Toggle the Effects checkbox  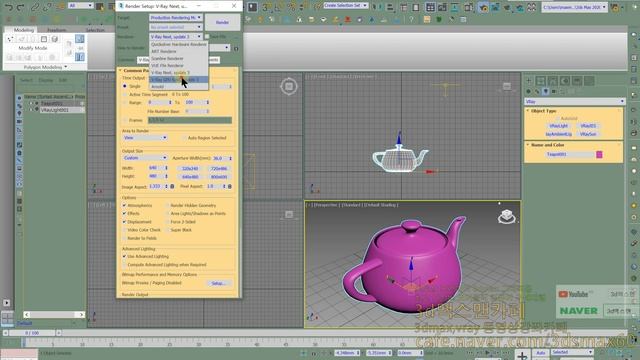[x=124, y=213]
